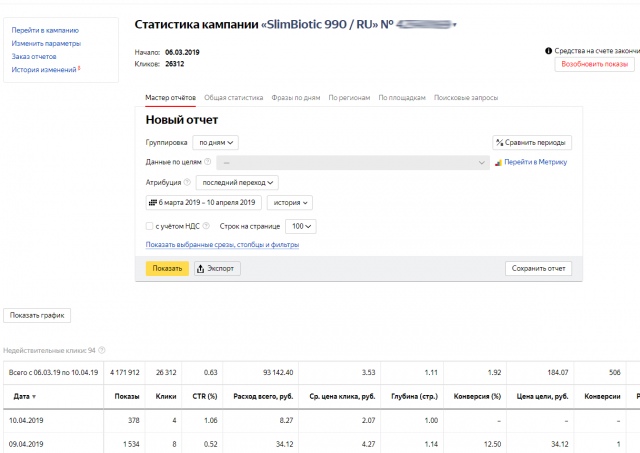Screen dimensions: 640x453
Task: Click the Клики column header
Action: point(166,396)
